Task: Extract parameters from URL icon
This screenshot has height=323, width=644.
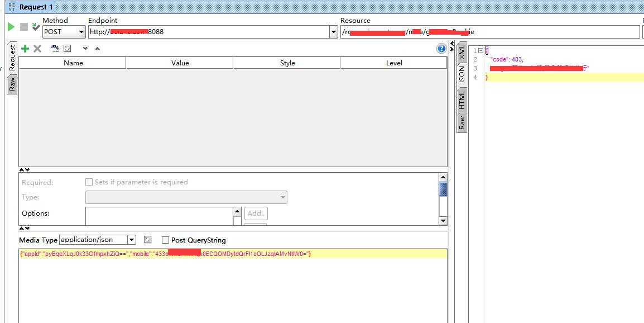Action: point(55,48)
